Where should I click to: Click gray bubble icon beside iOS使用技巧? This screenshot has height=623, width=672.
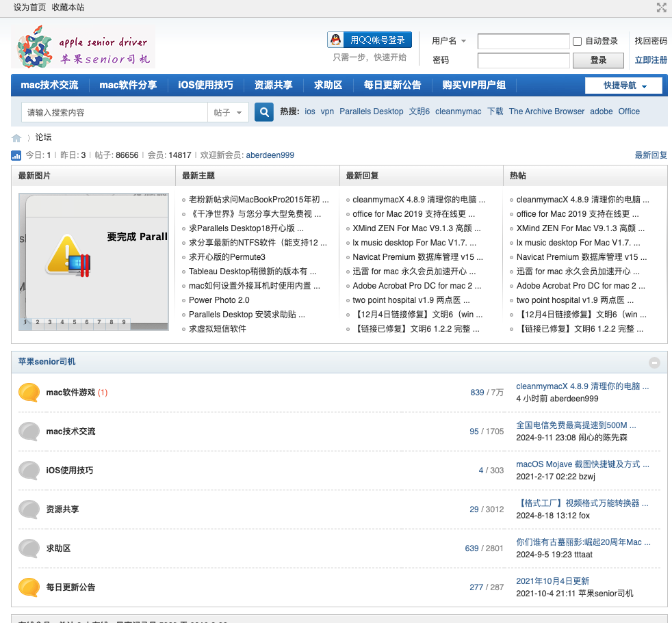click(29, 470)
